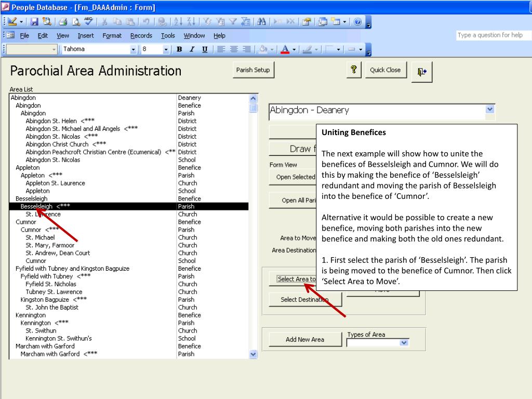This screenshot has height=399, width=532.
Task: Open the Font size dropdown
Action: 166,49
